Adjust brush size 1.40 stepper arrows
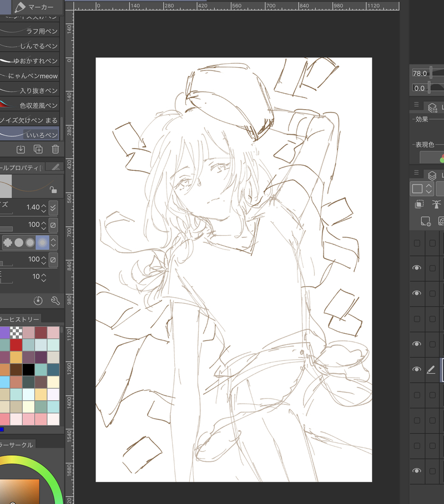Image resolution: width=444 pixels, height=504 pixels. (44, 208)
